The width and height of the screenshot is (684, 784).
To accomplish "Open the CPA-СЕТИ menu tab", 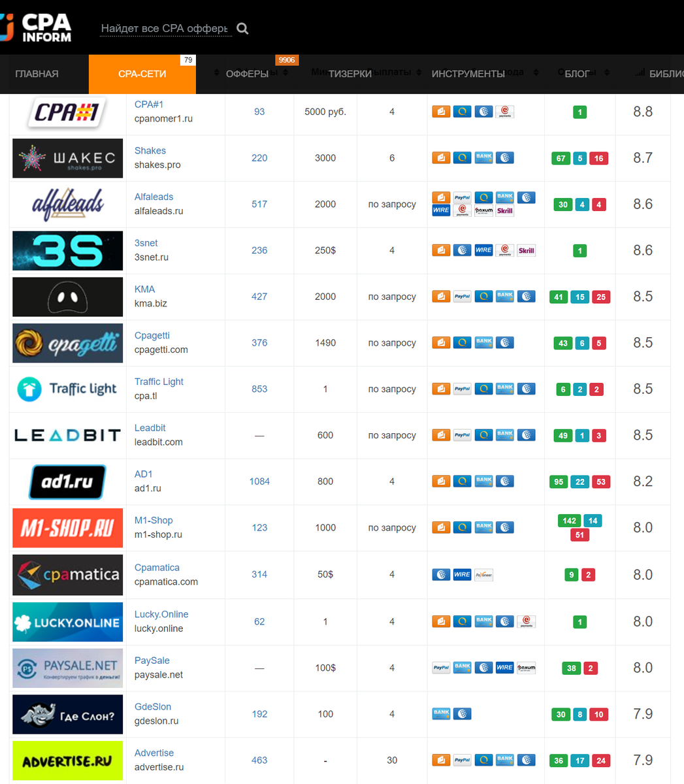I will pyautogui.click(x=142, y=74).
